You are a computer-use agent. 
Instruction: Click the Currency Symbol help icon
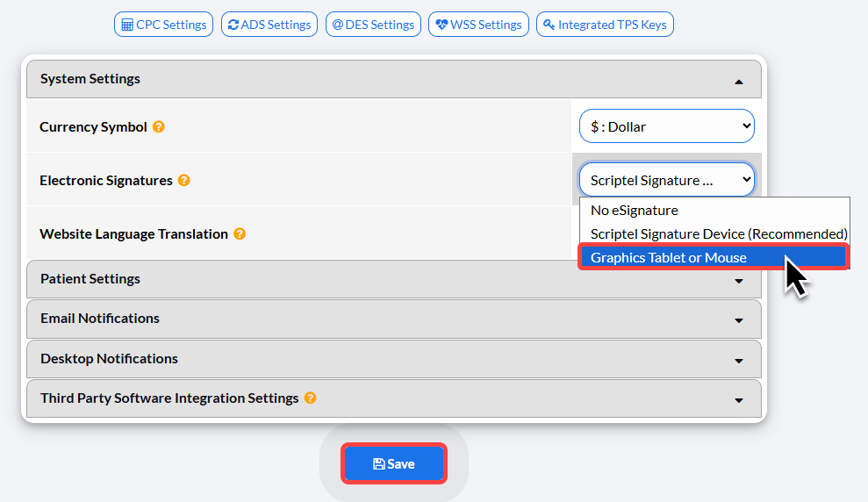[x=158, y=126]
